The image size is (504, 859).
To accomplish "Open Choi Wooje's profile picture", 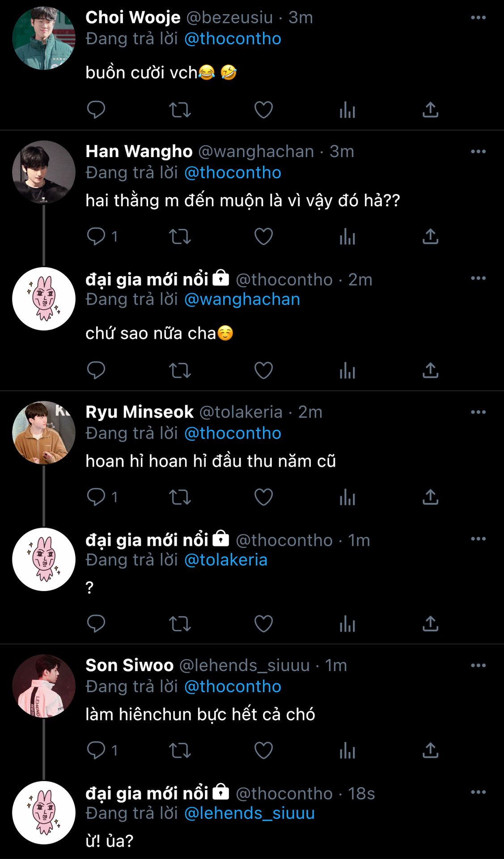I will [44, 38].
